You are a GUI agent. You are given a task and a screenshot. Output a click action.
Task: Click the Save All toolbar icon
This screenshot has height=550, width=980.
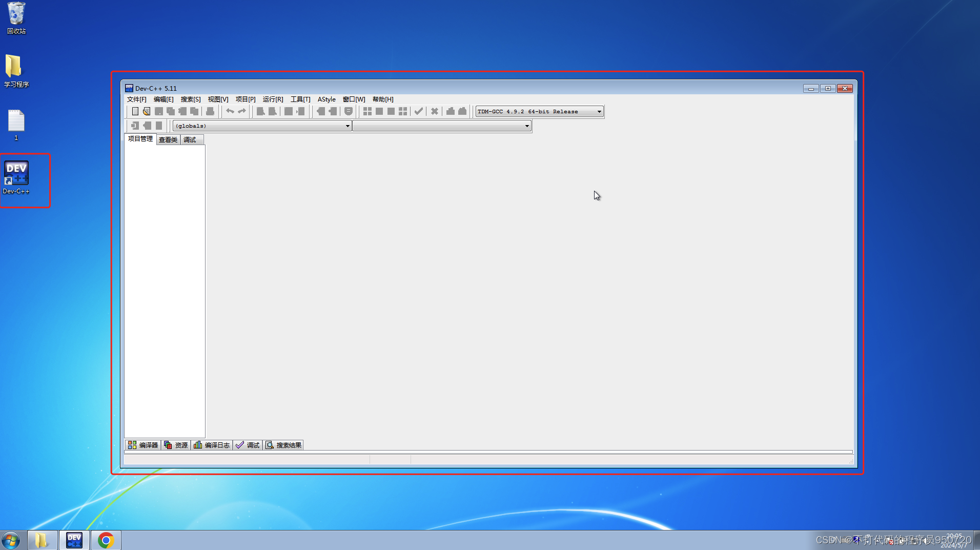pos(171,111)
